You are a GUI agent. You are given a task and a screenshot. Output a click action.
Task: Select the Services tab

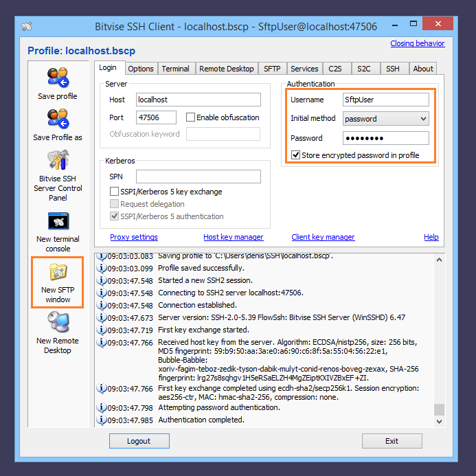click(304, 69)
